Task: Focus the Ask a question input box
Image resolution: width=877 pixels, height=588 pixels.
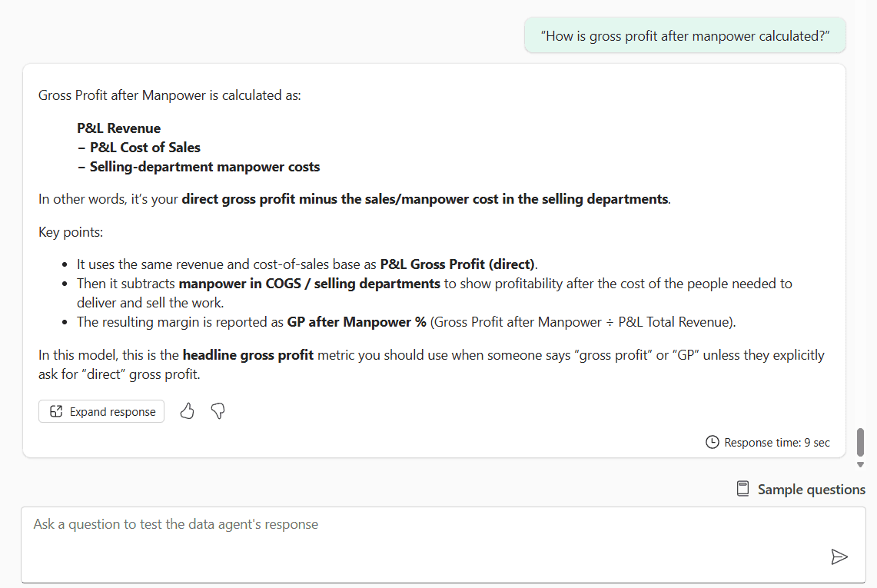Action: [x=443, y=545]
